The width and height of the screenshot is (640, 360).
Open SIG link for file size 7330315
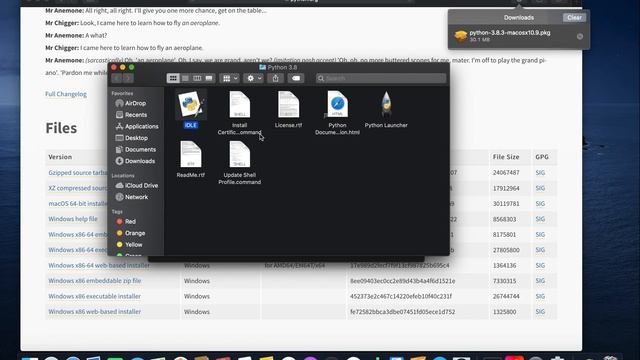540,281
